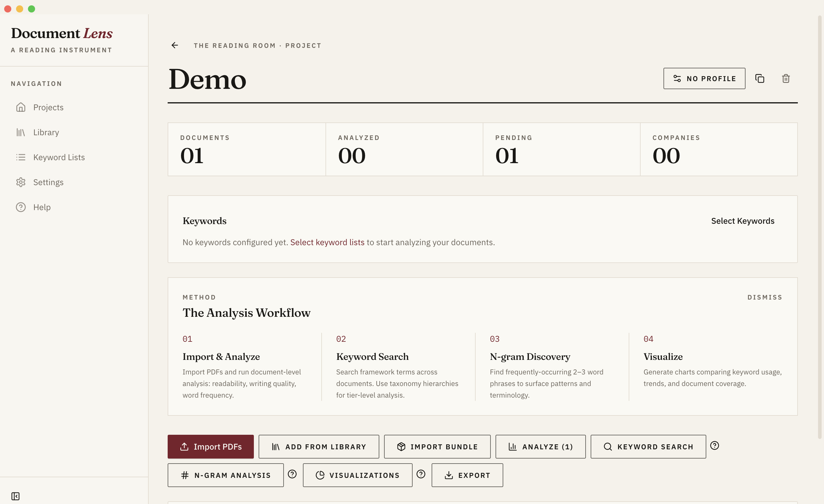Navigate back using the arrow icon
The height and width of the screenshot is (504, 824).
click(174, 45)
